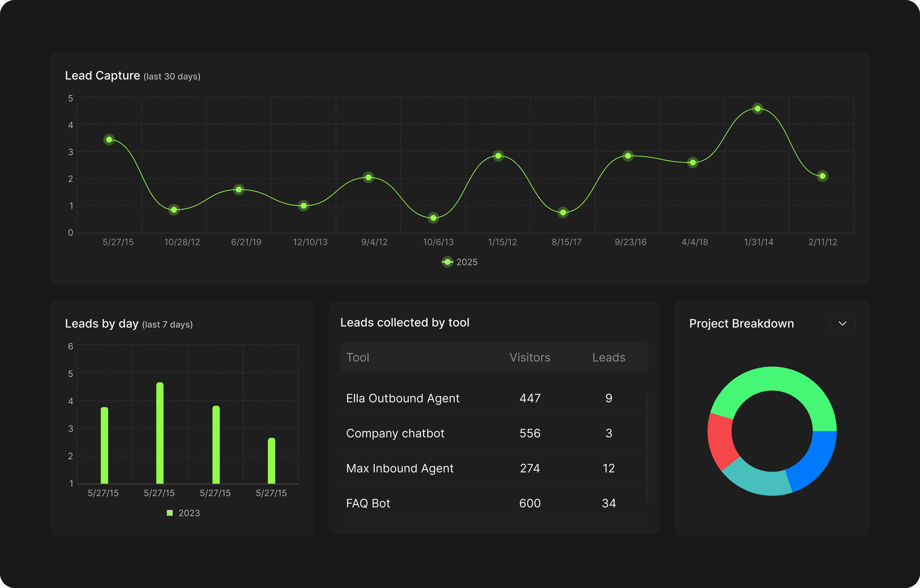Click the 6/21/19 axis date label

246,242
